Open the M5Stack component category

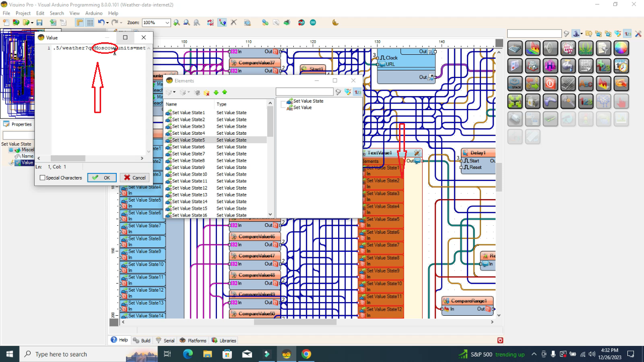click(x=515, y=83)
